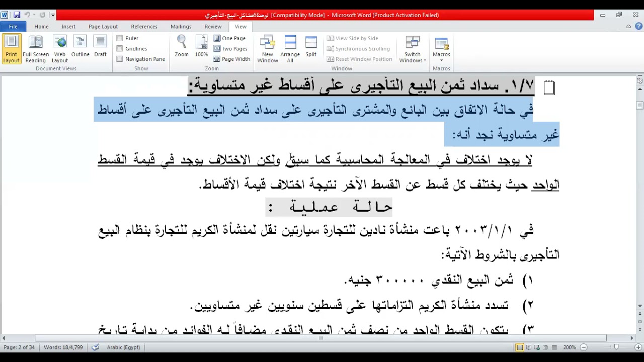This screenshot has width=644, height=362.
Task: Click Arabic (Egypt) language indicator
Action: [x=123, y=347]
